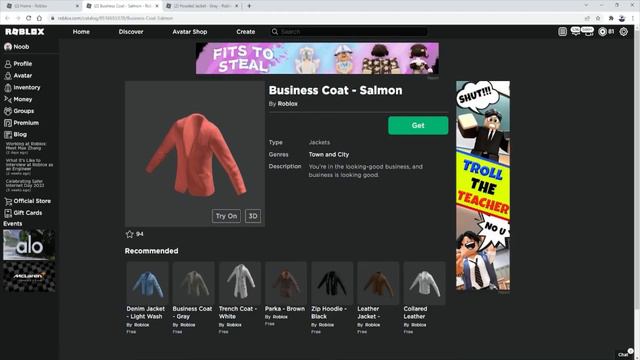Click the Trench Coat - White title
Screen dimensions: 640x360
click(x=238, y=313)
